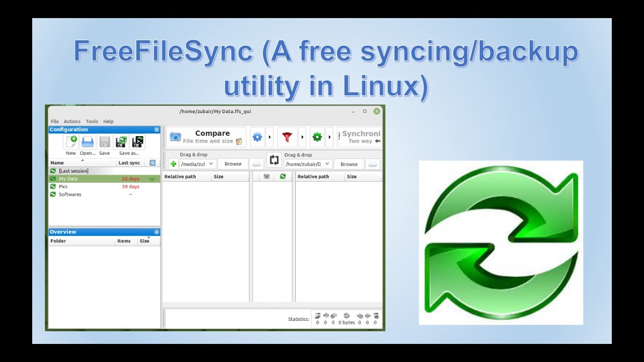Open the blue comparison settings gear
644x362 pixels.
257,137
